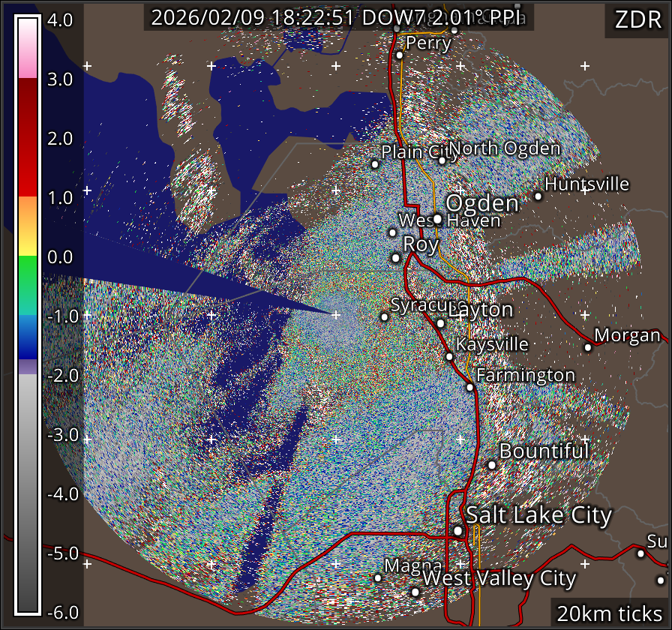Screen dimensions: 672x630
Task: Select the Ogden city marker dot
Action: (438, 219)
